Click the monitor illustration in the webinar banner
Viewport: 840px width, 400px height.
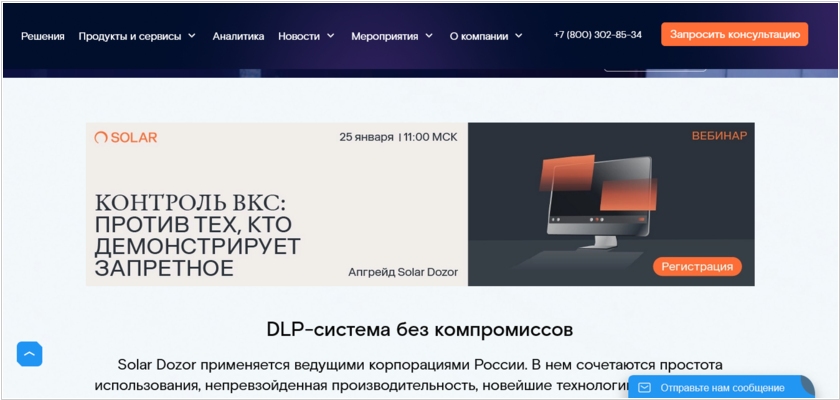(x=599, y=203)
